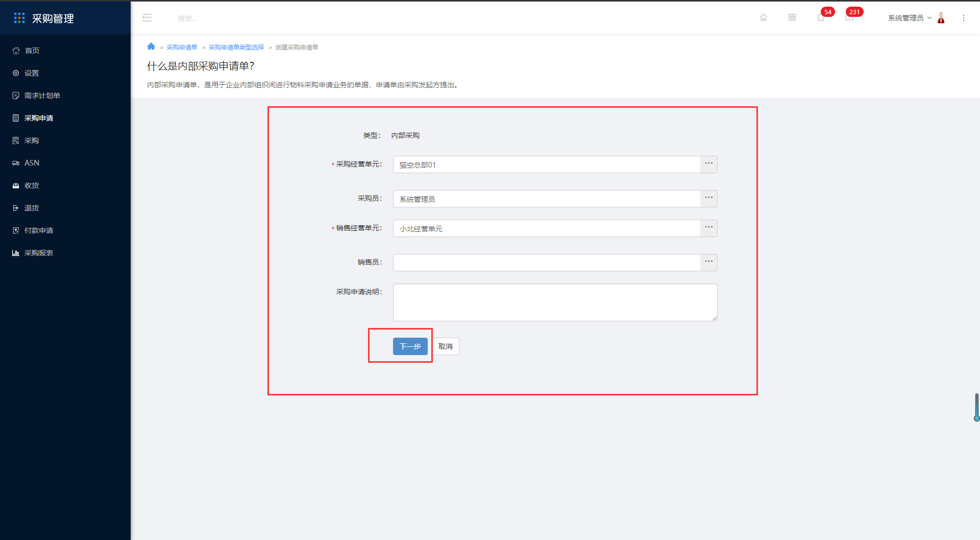The image size is (980, 540).
Task: Click the top bar home icon
Action: click(764, 17)
